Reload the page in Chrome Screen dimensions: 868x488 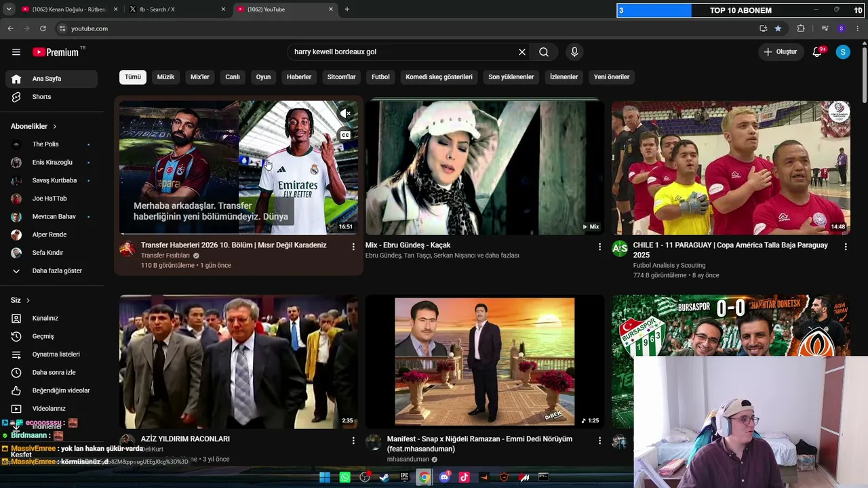point(43,28)
